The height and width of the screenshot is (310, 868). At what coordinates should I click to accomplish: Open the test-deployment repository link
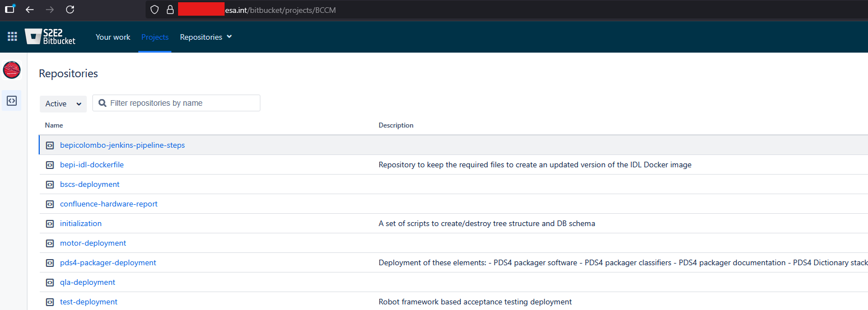click(88, 302)
